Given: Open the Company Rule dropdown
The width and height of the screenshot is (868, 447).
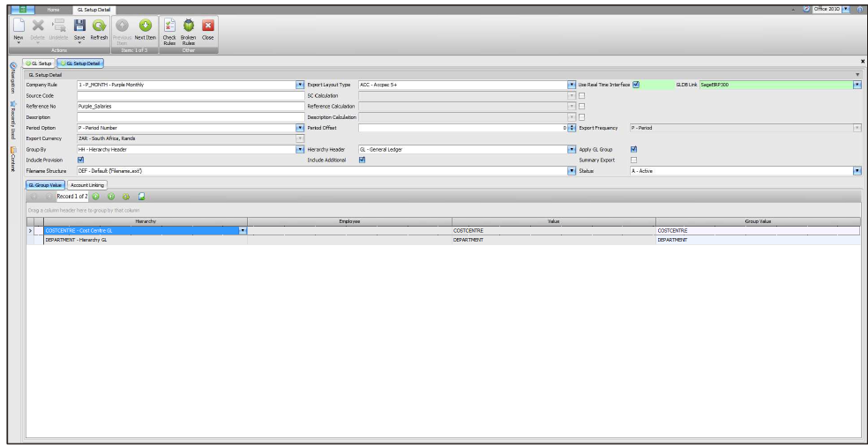Looking at the screenshot, I should [x=300, y=86].
